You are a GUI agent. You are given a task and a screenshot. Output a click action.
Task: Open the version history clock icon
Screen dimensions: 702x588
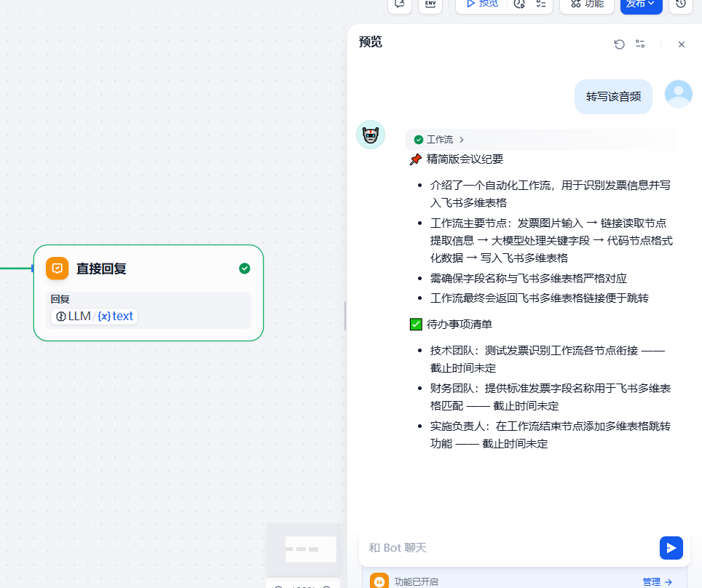click(680, 4)
